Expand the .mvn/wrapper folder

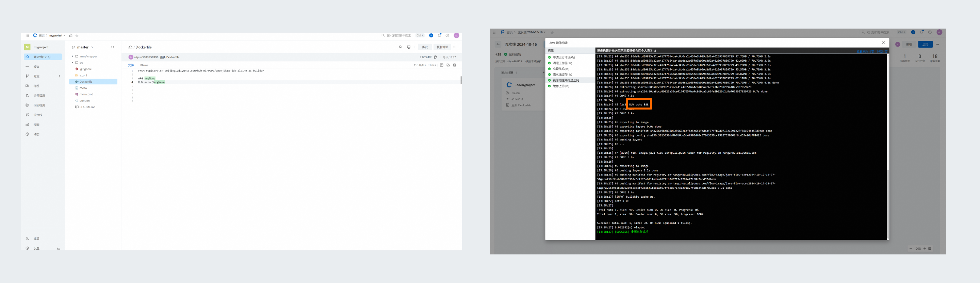coord(72,56)
